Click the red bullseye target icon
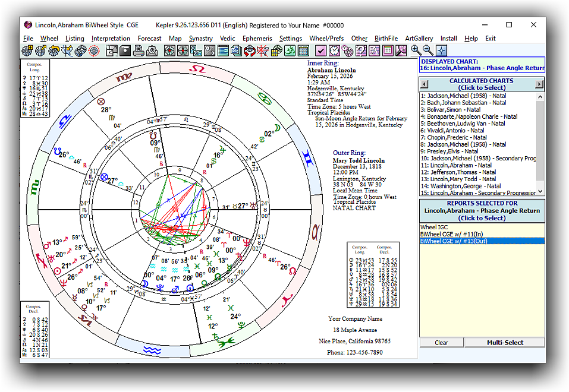The image size is (569, 392). tap(94, 50)
